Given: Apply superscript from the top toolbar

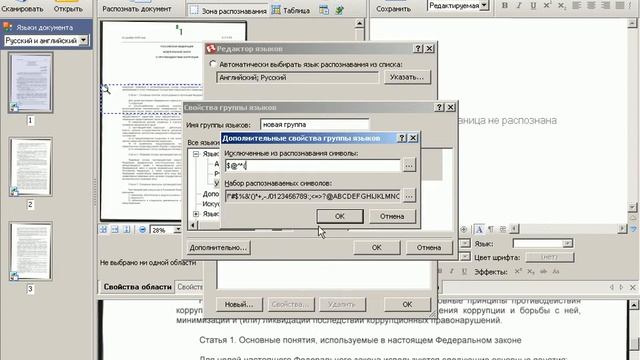Looking at the screenshot, I should tap(547, 5).
